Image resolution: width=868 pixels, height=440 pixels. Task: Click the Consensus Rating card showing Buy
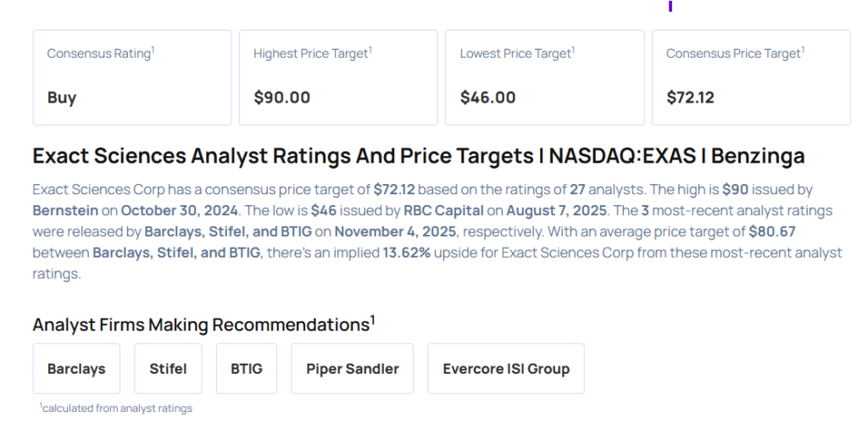(131, 77)
